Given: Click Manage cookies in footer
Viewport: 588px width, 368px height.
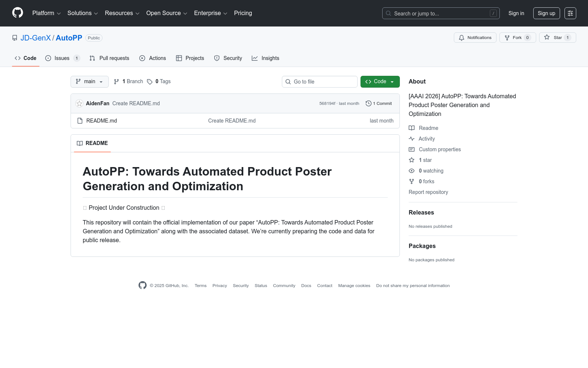Looking at the screenshot, I should (354, 286).
